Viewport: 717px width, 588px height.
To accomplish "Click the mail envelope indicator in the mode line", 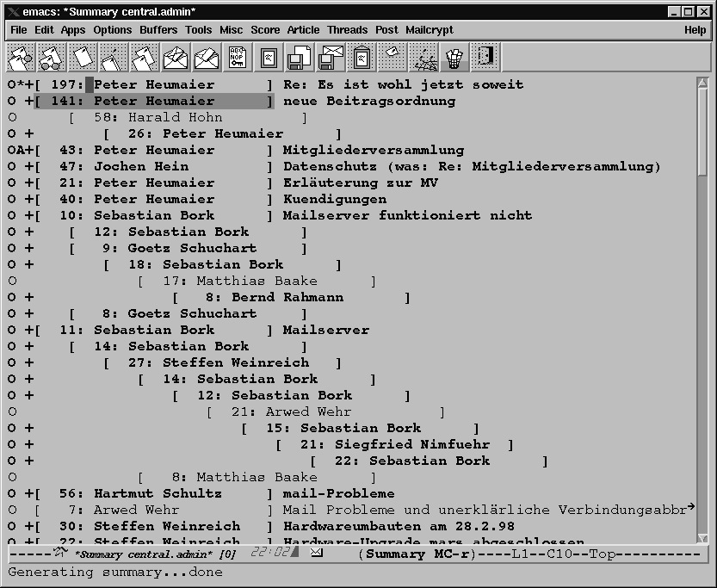I will [x=317, y=554].
